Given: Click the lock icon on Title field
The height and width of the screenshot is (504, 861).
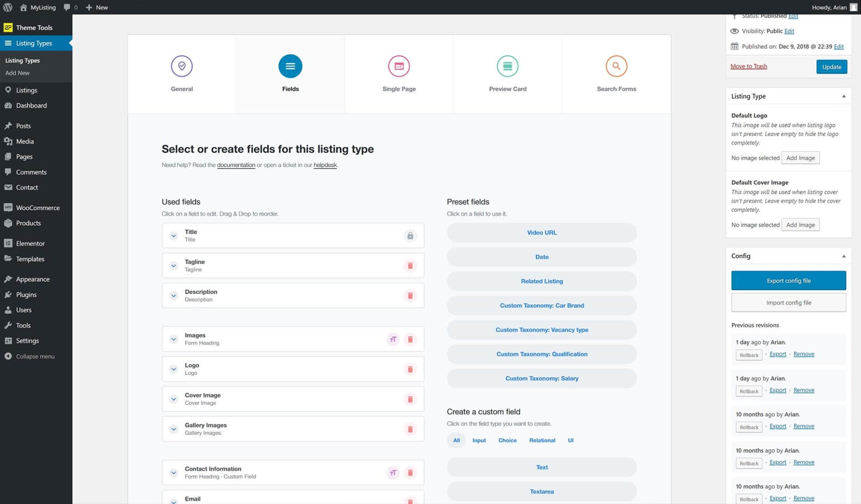Looking at the screenshot, I should [x=410, y=235].
